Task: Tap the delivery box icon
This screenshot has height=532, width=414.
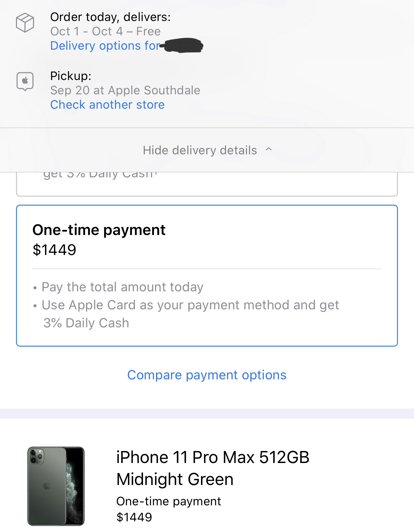Action: [x=25, y=23]
